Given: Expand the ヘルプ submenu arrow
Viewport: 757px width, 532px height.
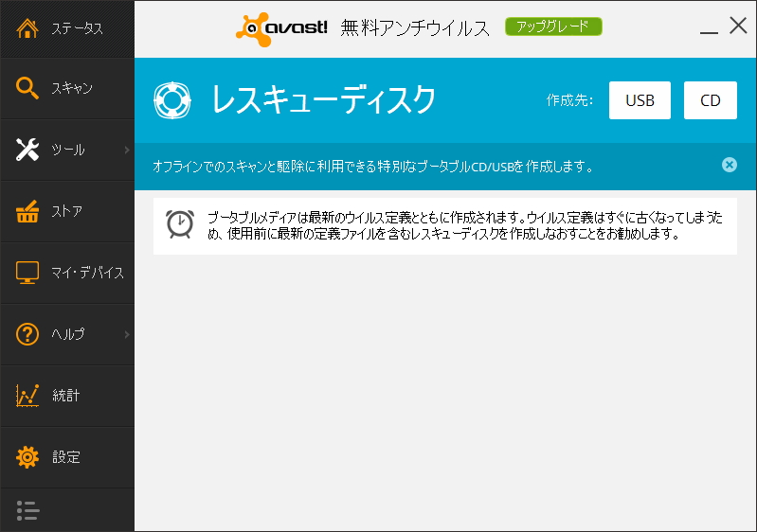Looking at the screenshot, I should pos(127,334).
